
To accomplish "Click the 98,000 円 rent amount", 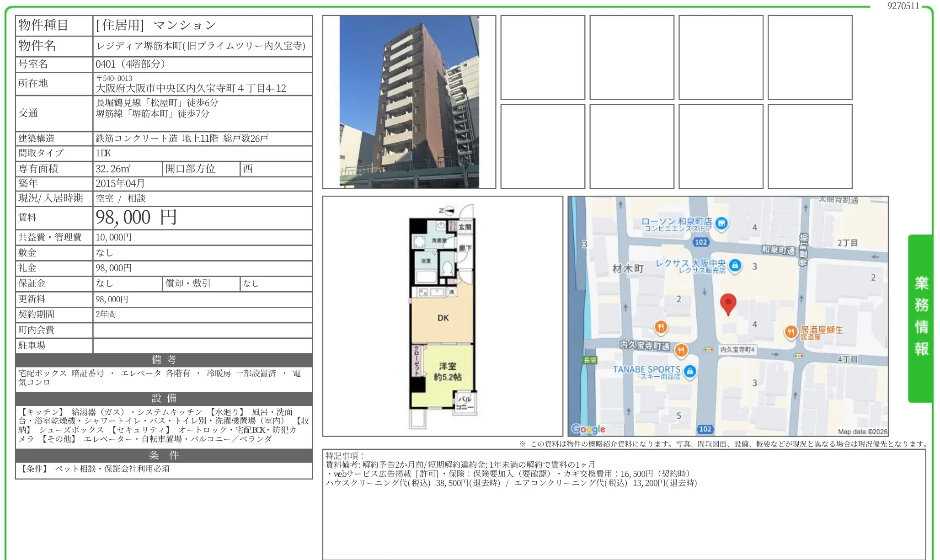I will tap(136, 218).
